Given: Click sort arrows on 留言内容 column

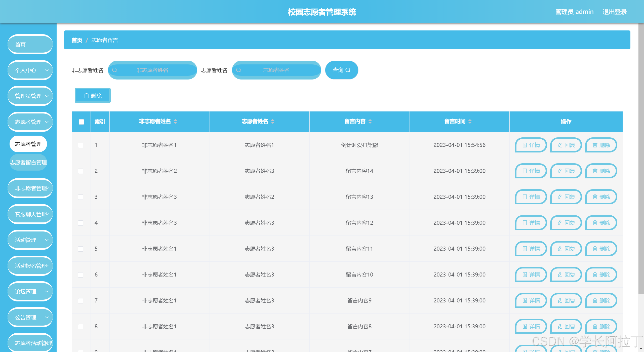Looking at the screenshot, I should point(370,122).
